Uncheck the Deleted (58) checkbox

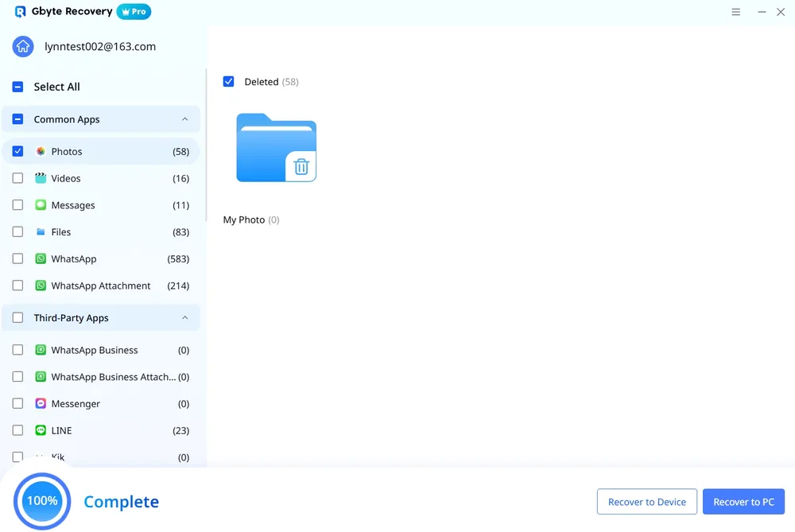coord(229,82)
